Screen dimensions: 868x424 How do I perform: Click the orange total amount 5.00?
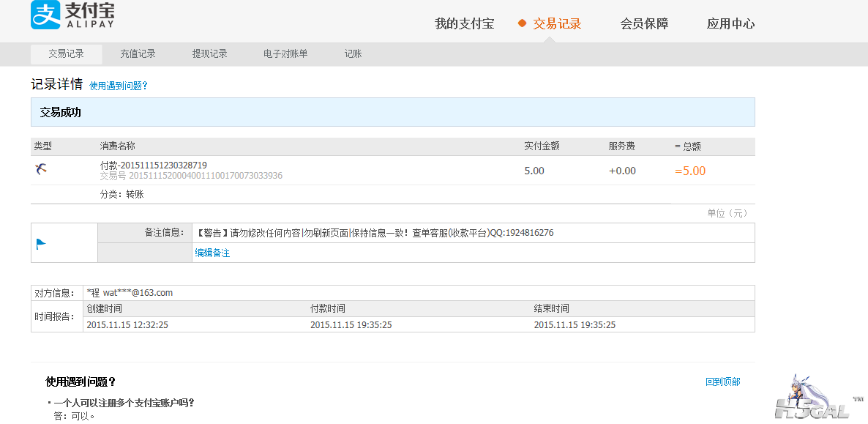690,171
